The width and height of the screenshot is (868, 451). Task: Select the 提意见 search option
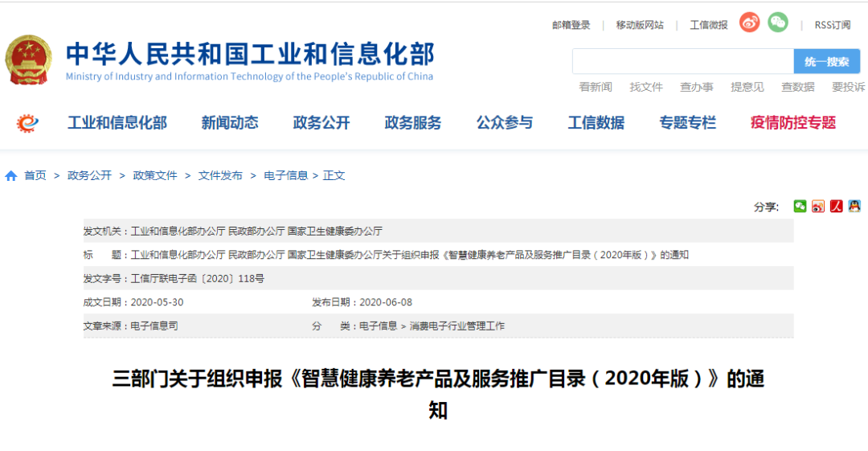pyautogui.click(x=747, y=87)
